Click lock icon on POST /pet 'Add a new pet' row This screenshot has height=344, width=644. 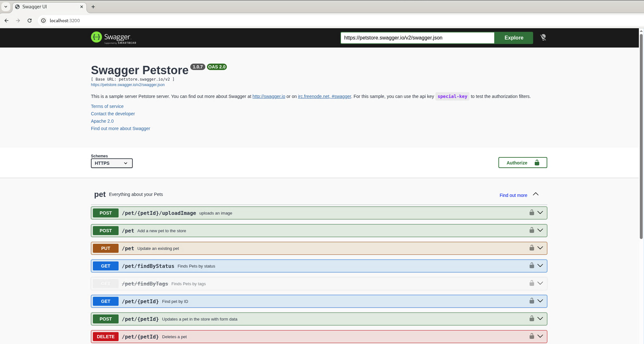click(x=532, y=230)
